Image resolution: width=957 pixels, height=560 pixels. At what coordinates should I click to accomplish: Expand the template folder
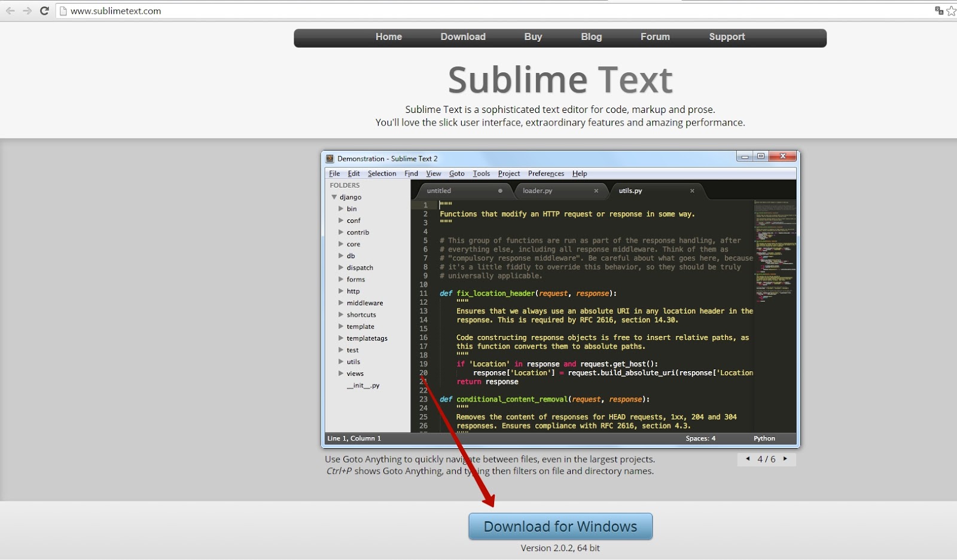click(341, 326)
